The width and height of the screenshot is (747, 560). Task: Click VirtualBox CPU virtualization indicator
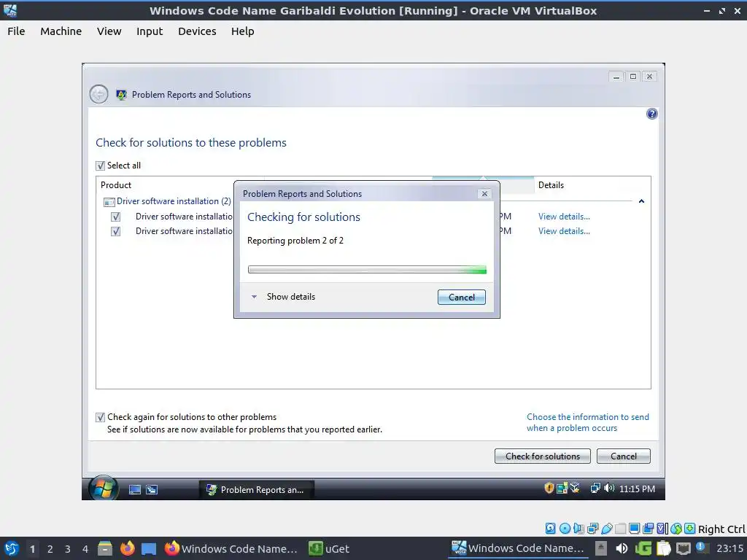(662, 528)
